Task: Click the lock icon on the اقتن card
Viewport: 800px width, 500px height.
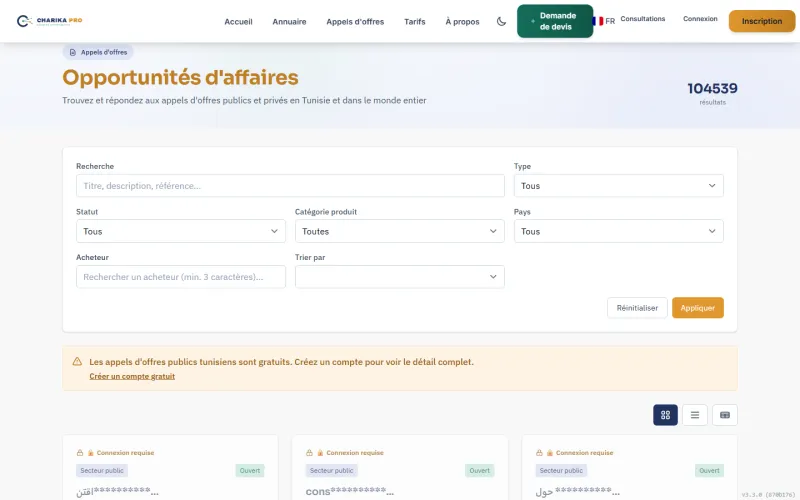Action: pos(80,453)
